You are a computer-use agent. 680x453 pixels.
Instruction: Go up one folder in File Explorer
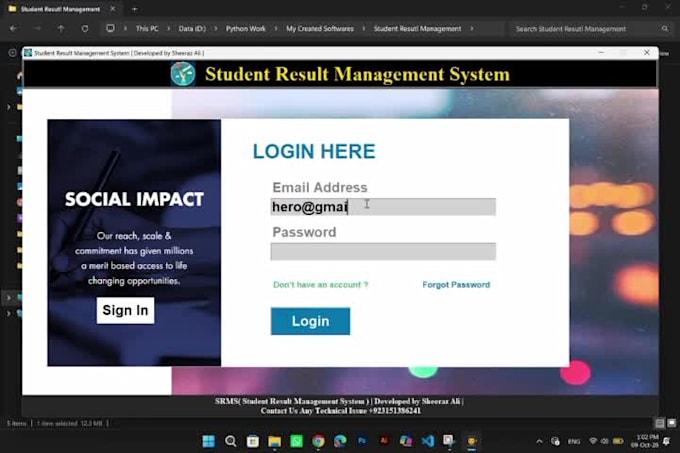[61, 29]
